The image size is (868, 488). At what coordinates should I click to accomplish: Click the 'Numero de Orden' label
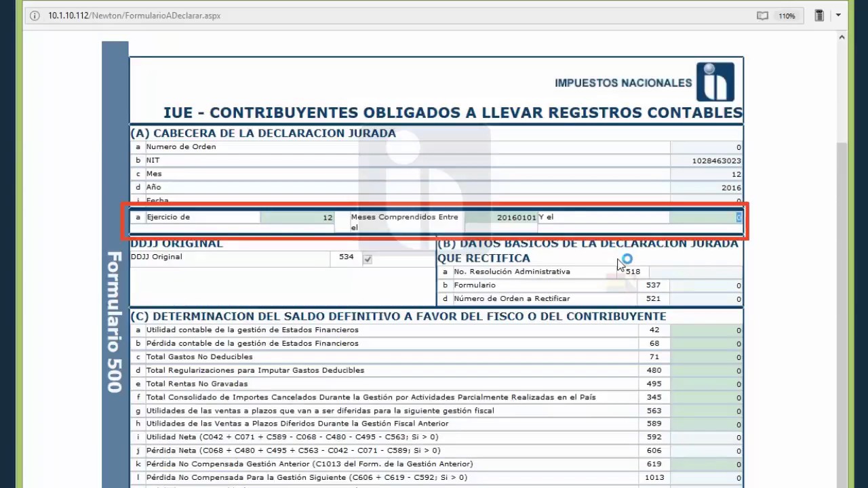pyautogui.click(x=181, y=147)
